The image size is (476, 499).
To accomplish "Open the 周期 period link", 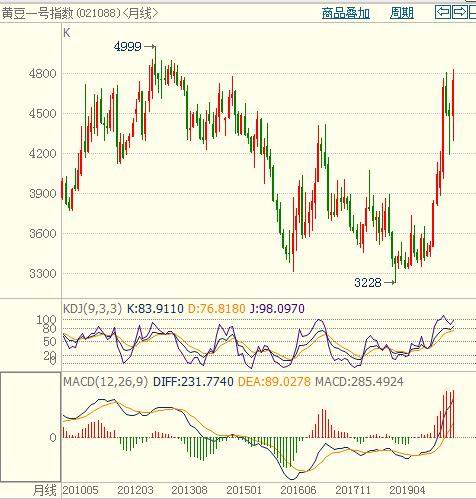I will pos(402,13).
